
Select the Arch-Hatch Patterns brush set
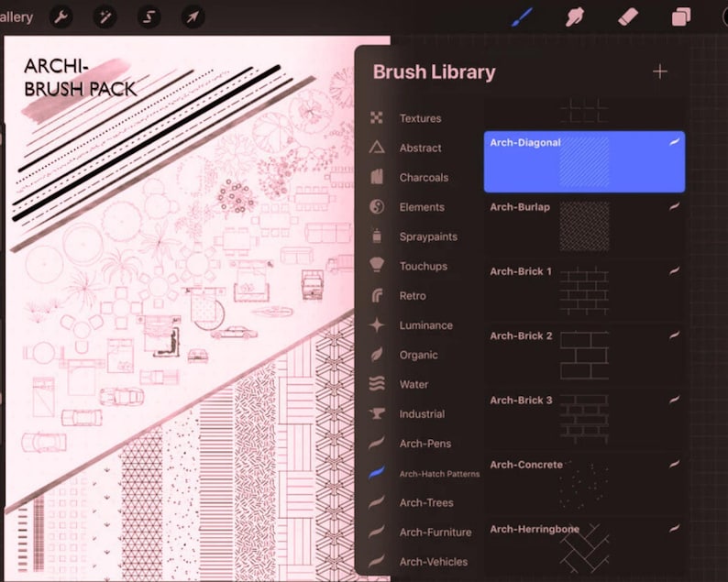(439, 474)
